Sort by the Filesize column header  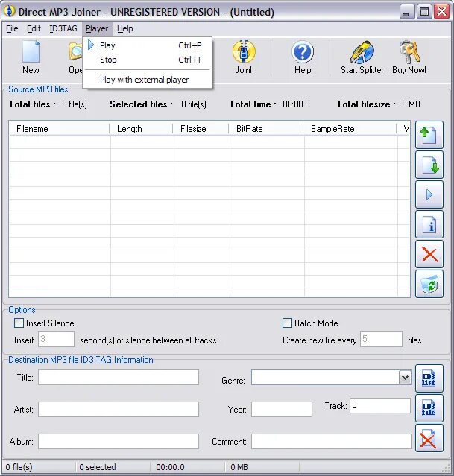[201, 129]
